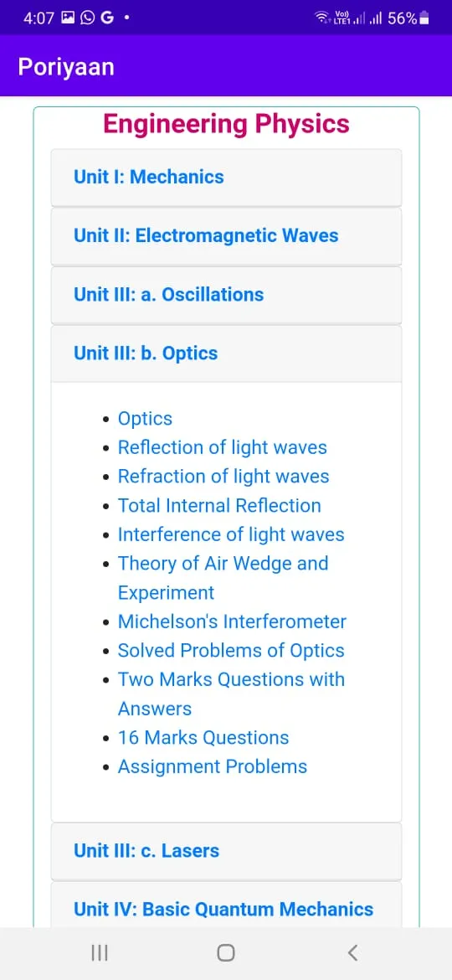Open the Reflection of light waves link

tap(223, 447)
